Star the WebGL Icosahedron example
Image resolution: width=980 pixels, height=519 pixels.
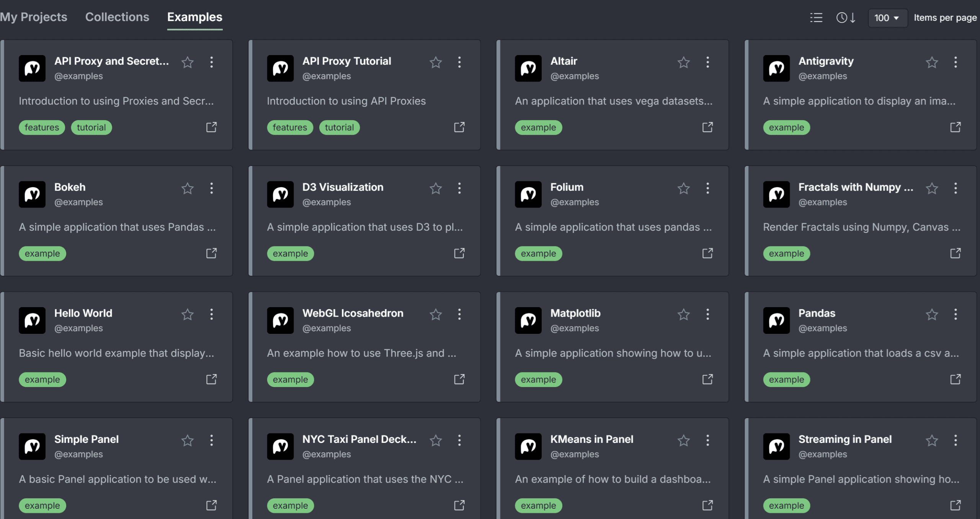(436, 314)
